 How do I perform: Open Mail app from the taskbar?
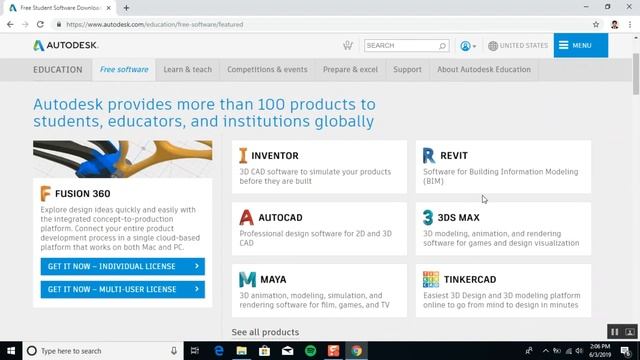[287, 351]
